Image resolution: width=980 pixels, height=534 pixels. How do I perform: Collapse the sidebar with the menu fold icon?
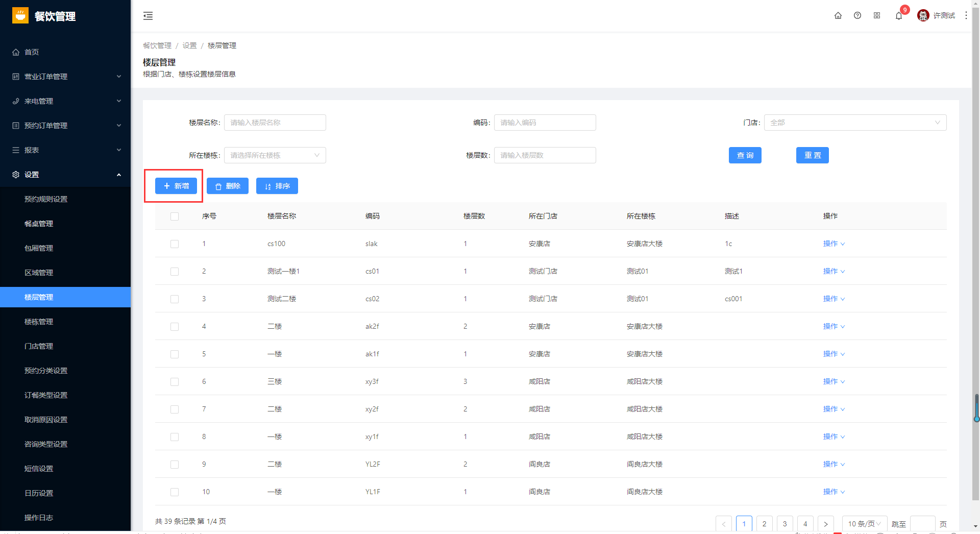[x=148, y=16]
